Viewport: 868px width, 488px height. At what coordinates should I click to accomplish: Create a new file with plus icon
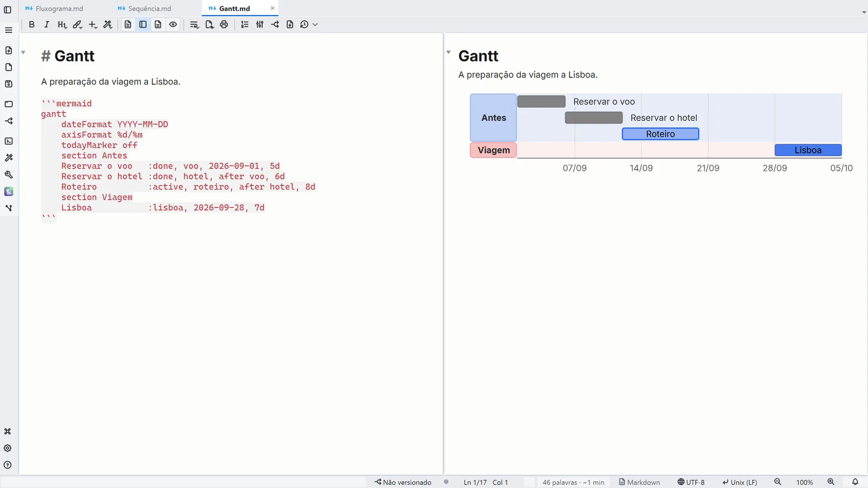9,50
